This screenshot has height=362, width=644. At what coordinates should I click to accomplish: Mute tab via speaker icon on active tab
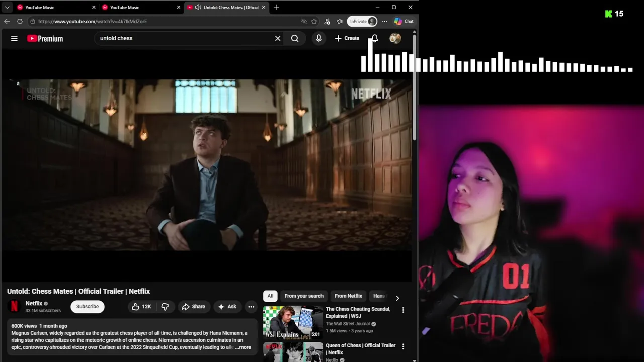point(198,7)
